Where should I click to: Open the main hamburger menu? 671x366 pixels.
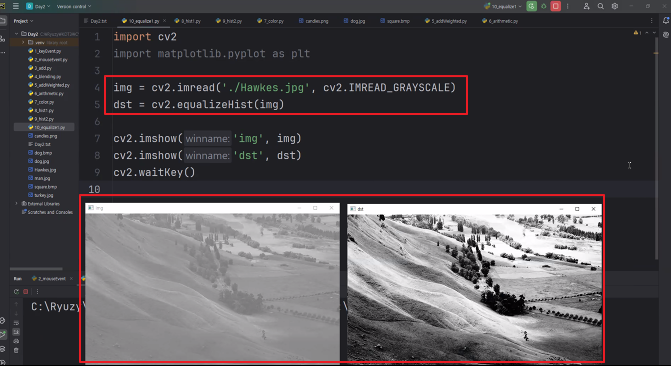[16, 6]
